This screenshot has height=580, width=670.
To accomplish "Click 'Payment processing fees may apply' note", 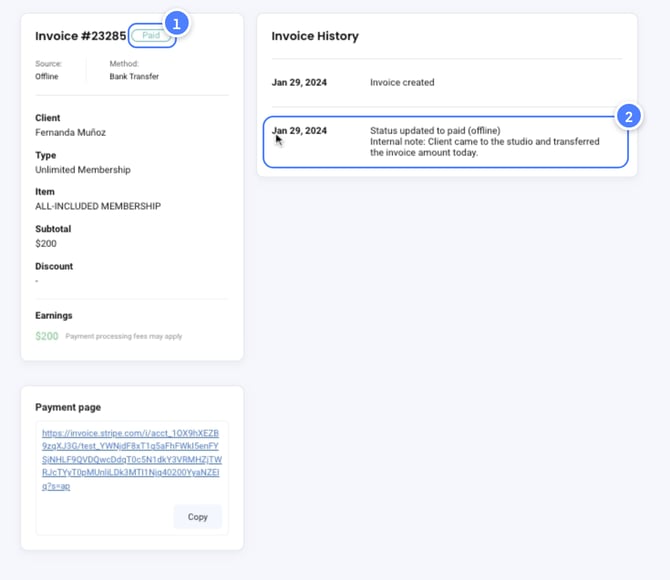I will click(x=123, y=336).
